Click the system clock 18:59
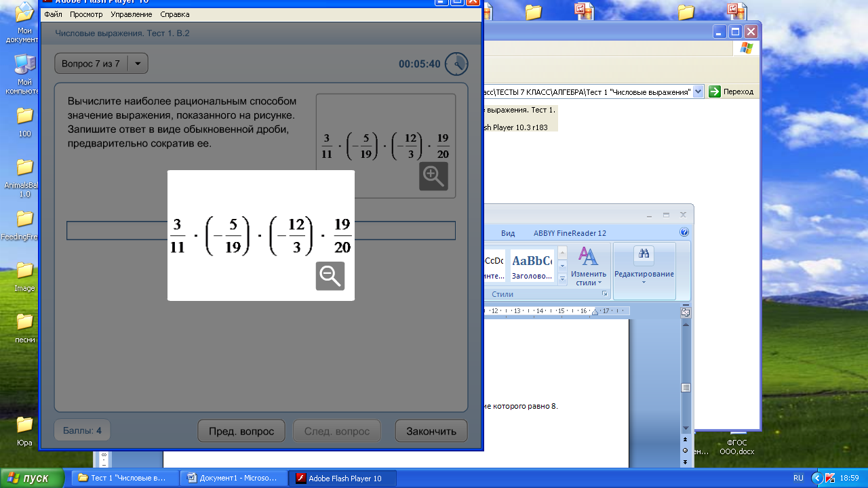Image resolution: width=868 pixels, height=488 pixels. (x=850, y=478)
